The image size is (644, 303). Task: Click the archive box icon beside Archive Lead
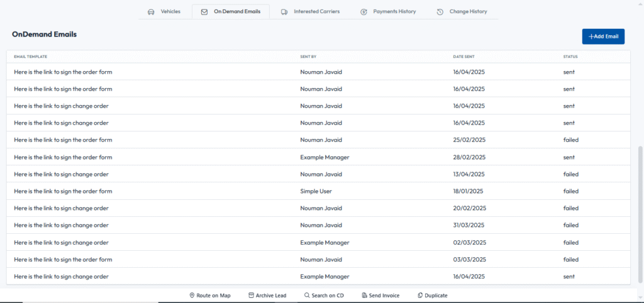click(x=252, y=295)
